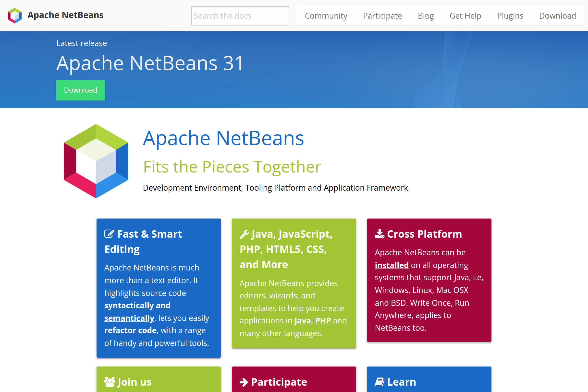This screenshot has width=588, height=392.
Task: Open the Java link in the languages card
Action: pyautogui.click(x=303, y=320)
